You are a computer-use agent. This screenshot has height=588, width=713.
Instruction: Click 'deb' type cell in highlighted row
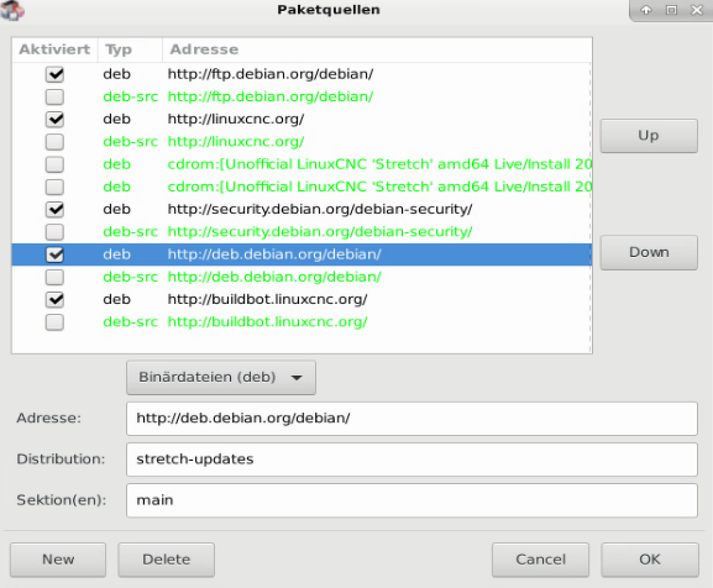coord(117,254)
